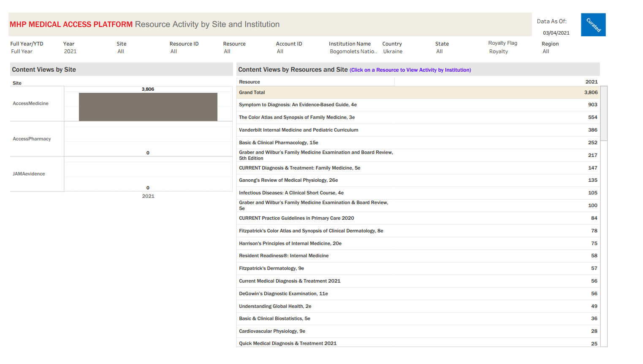The image size is (643, 364).
Task: Click the 2021 column header in table
Action: click(591, 82)
